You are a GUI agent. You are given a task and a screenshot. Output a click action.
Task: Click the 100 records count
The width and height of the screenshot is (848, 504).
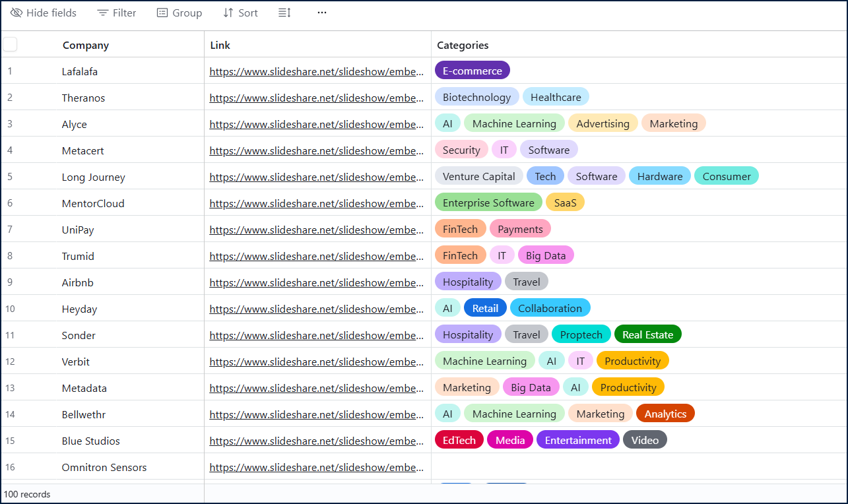[x=27, y=494]
